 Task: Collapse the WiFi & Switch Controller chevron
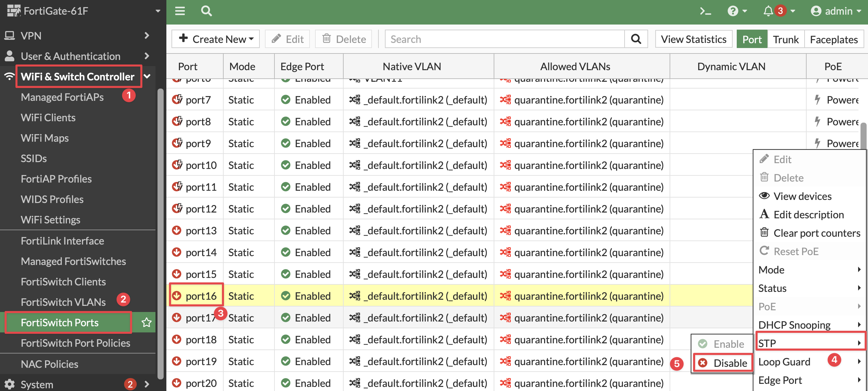147,76
